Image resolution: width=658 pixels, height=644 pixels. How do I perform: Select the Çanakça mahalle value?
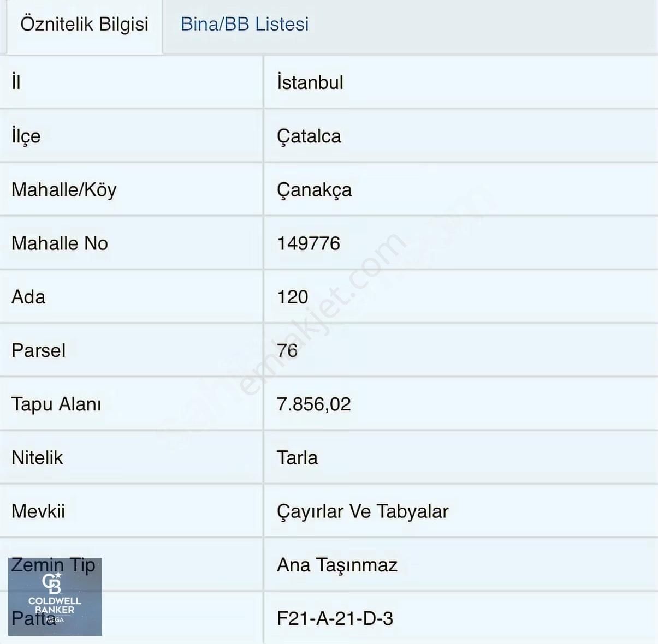click(313, 190)
